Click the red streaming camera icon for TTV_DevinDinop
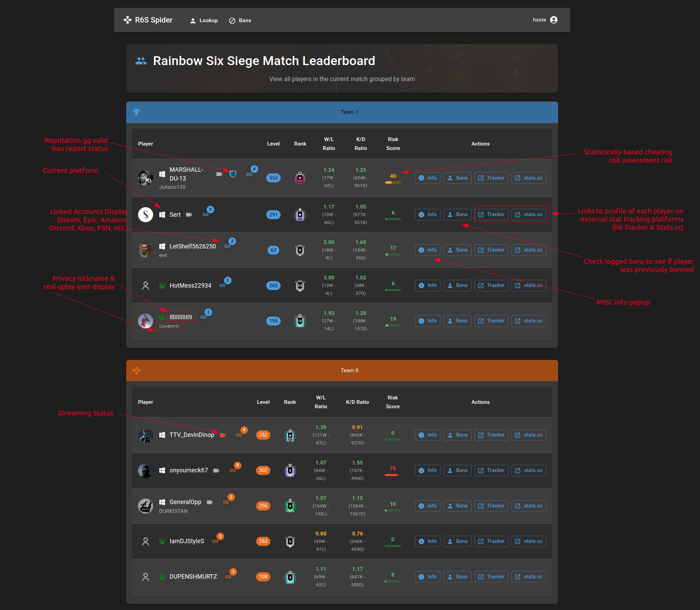 tap(223, 435)
